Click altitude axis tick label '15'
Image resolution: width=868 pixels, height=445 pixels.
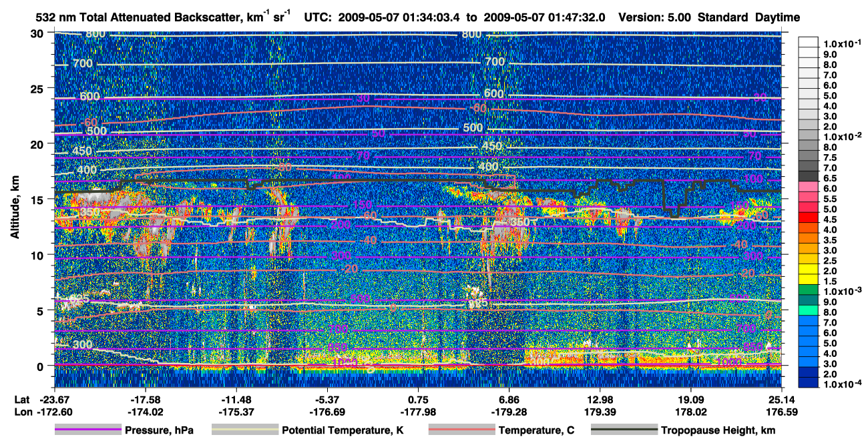coord(39,199)
